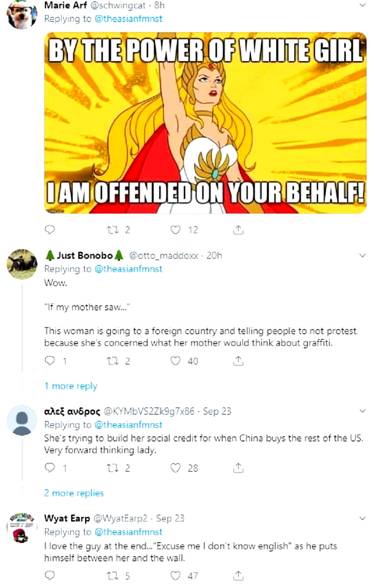Share Wyat Earp's tweet

pyautogui.click(x=238, y=576)
